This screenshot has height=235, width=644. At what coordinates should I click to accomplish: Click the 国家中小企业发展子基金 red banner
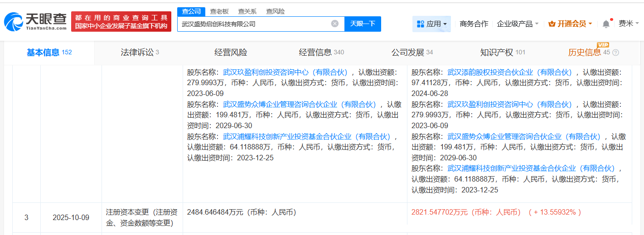[x=121, y=22]
